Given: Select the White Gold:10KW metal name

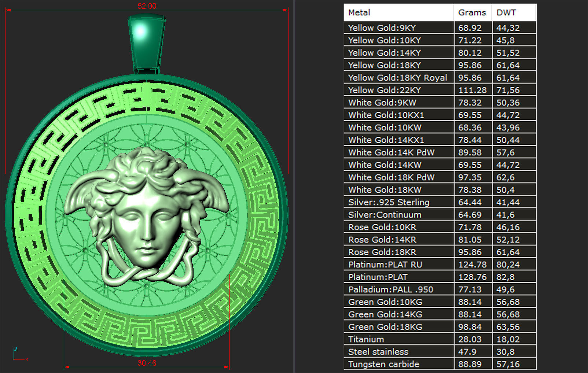Looking at the screenshot, I should tap(385, 128).
